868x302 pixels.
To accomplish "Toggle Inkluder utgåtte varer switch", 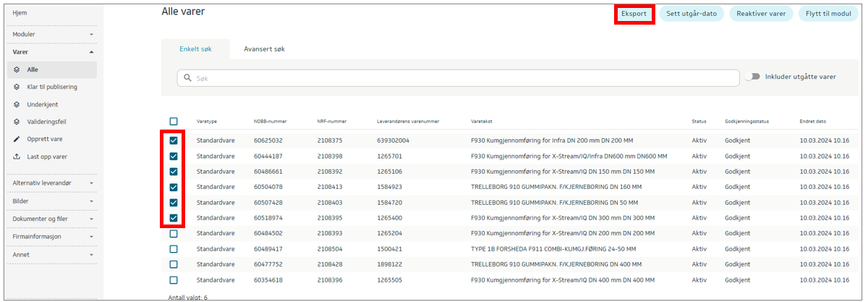I will 754,77.
